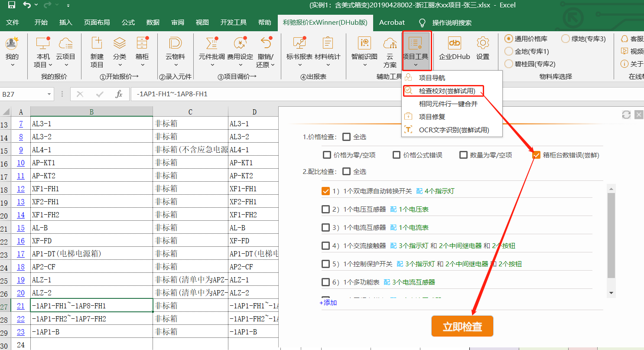
Task: Switch to the Acrobat tab
Action: click(x=392, y=23)
